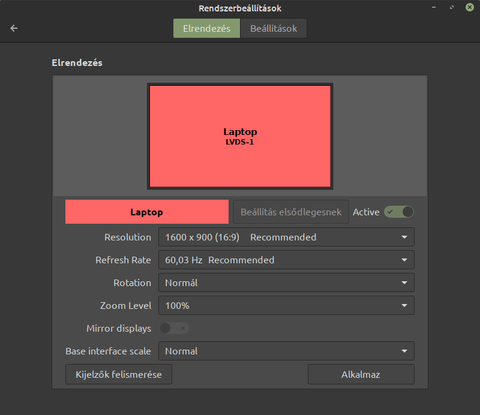Viewport: 480px width, 415px height.
Task: Close the window with green X button
Action: 470,7
